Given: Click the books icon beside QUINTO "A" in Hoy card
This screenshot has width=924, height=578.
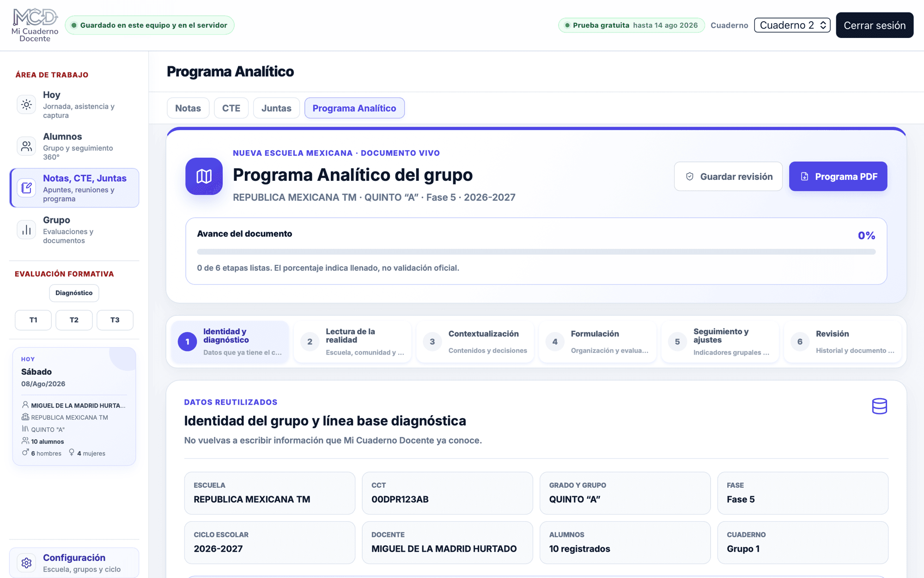Looking at the screenshot, I should coord(25,429).
